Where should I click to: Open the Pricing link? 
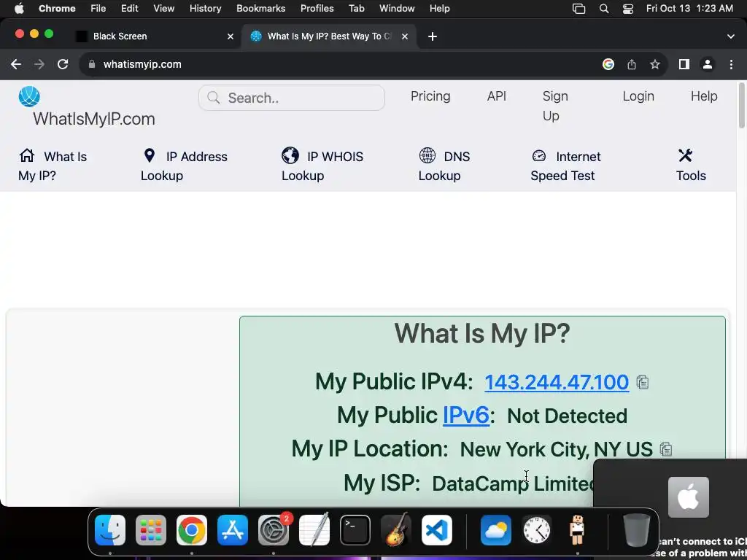click(430, 96)
